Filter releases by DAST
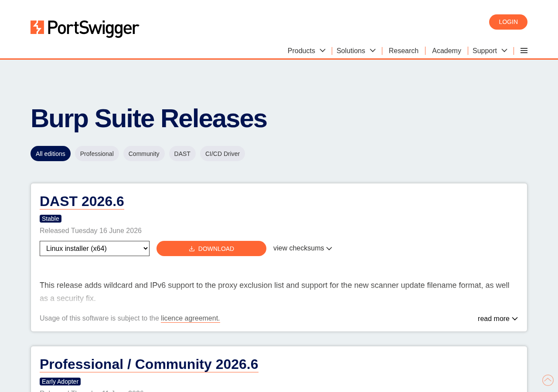The width and height of the screenshot is (558, 392). pyautogui.click(x=182, y=154)
